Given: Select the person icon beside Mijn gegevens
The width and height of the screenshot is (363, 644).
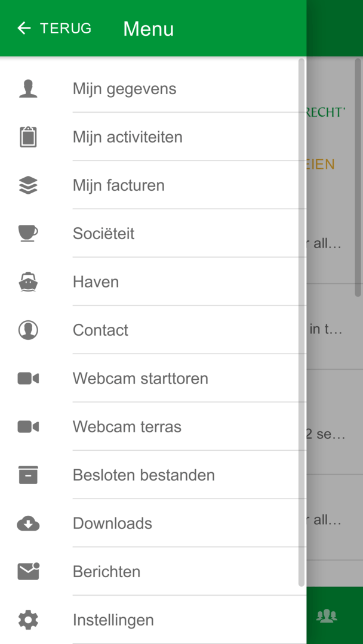Looking at the screenshot, I should tap(28, 88).
